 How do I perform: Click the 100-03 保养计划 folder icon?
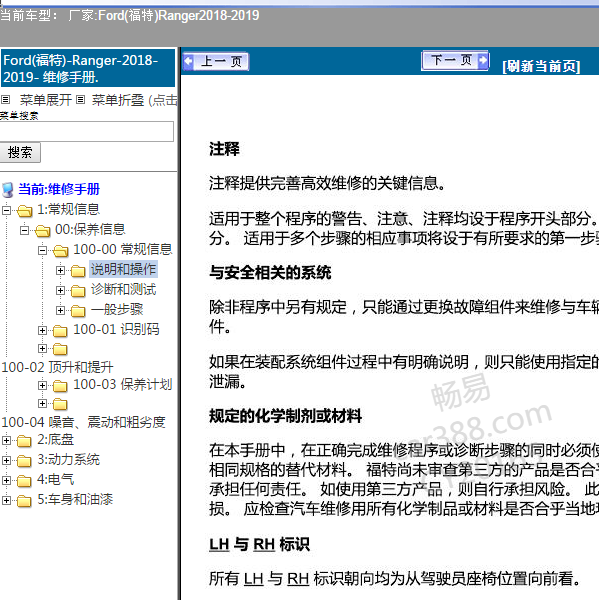pyautogui.click(x=60, y=386)
